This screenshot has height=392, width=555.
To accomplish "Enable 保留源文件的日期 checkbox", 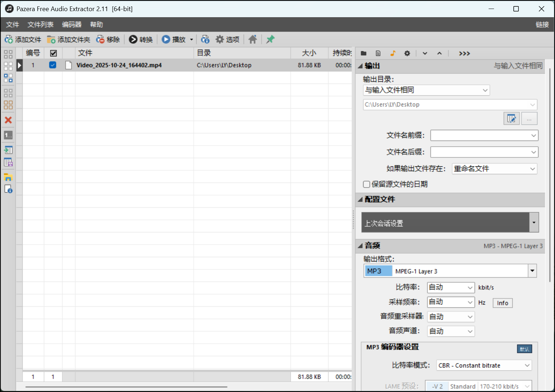I will [x=366, y=184].
